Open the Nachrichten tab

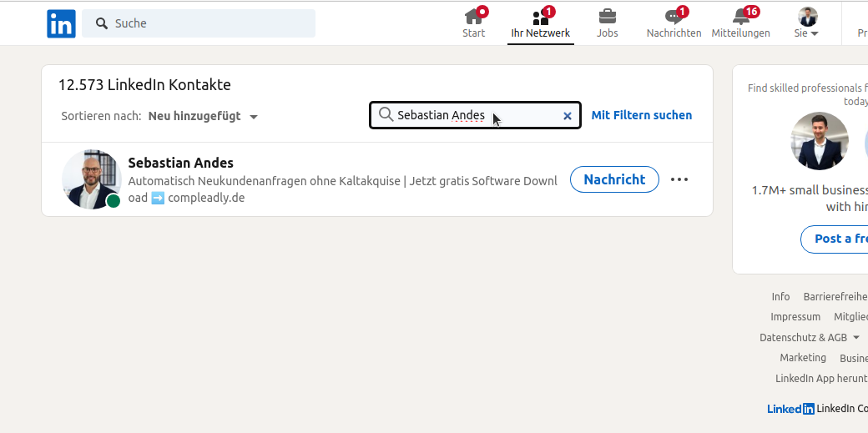pyautogui.click(x=674, y=23)
